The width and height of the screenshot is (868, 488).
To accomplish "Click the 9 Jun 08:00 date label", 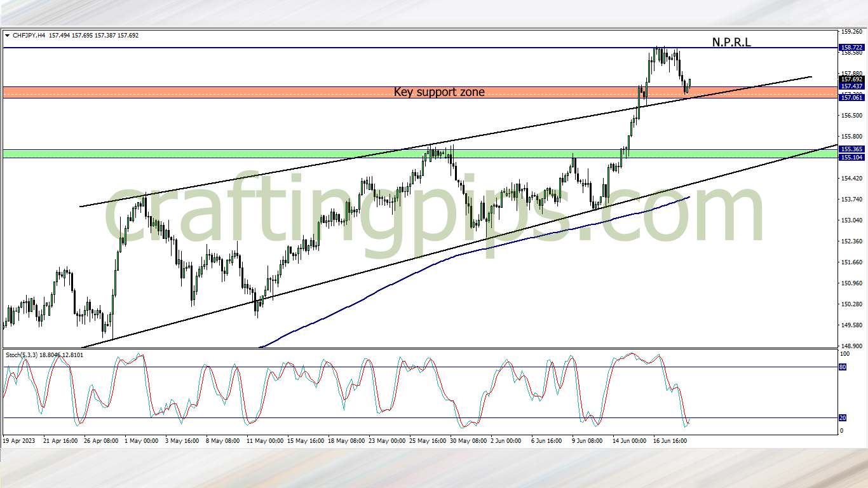I will pyautogui.click(x=588, y=440).
